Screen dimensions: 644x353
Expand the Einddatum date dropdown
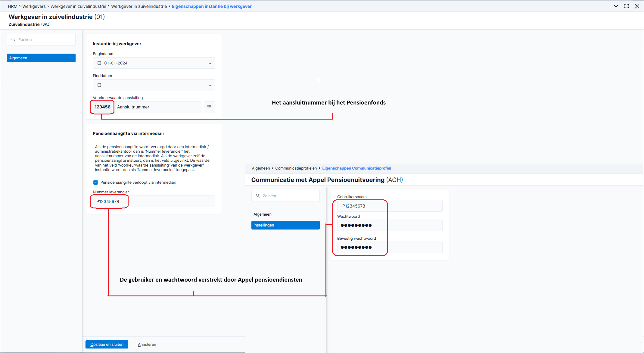(210, 85)
